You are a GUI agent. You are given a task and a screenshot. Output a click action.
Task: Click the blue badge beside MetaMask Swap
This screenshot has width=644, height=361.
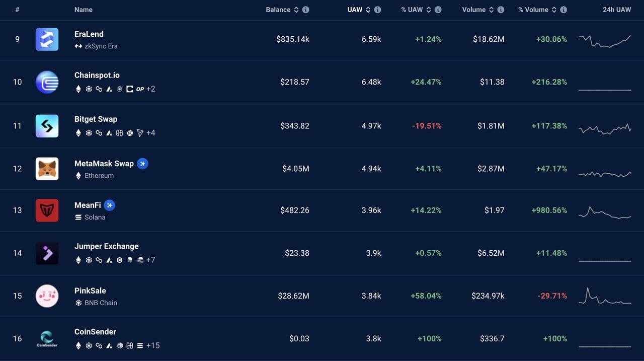point(143,164)
